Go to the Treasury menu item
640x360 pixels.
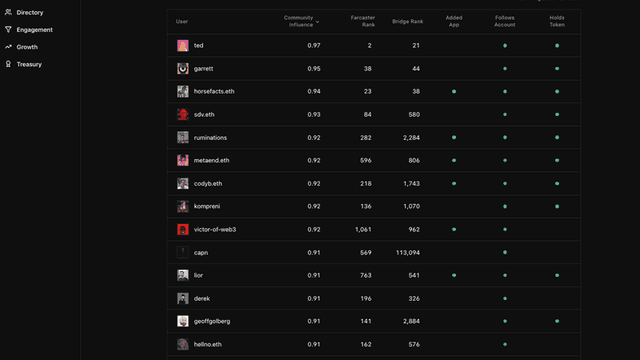pos(29,64)
